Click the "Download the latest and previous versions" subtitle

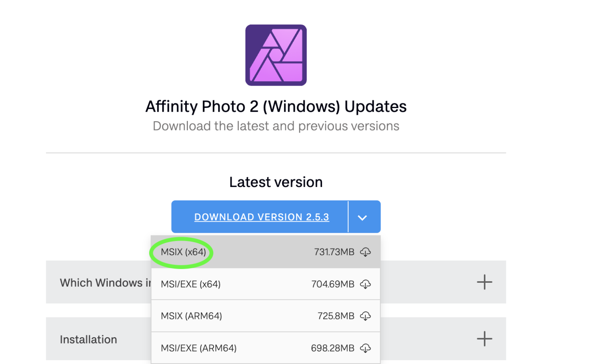click(x=276, y=126)
